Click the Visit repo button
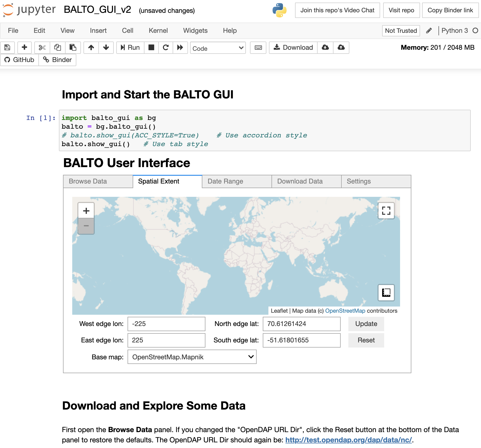Image resolution: width=481 pixels, height=448 pixels. click(x=401, y=10)
